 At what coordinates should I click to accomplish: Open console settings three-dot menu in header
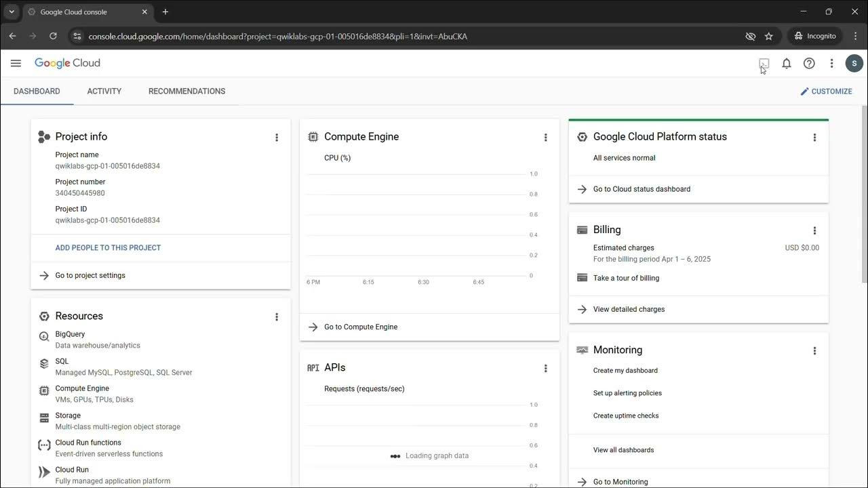click(x=831, y=63)
